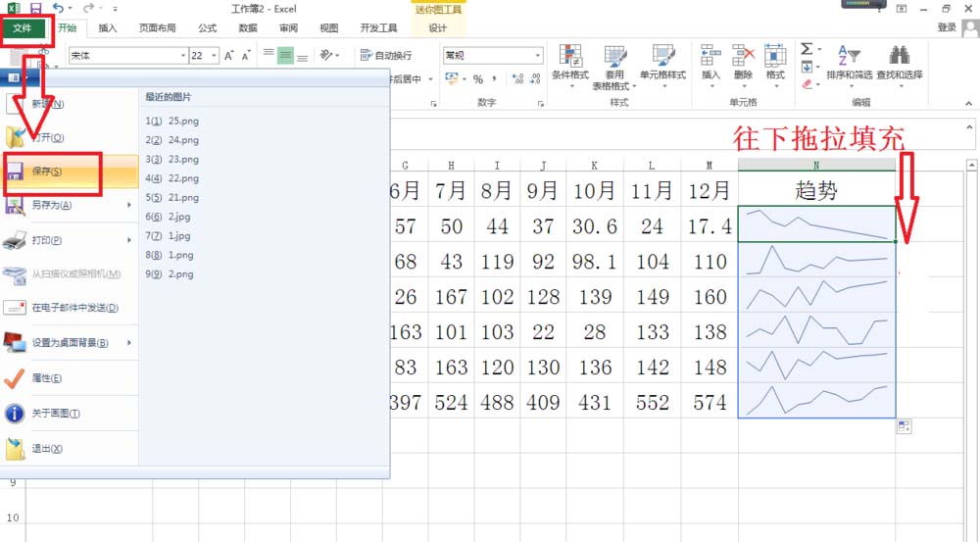Choose Properties (属性) in Paint menu
The height and width of the screenshot is (542, 980).
[x=70, y=378]
